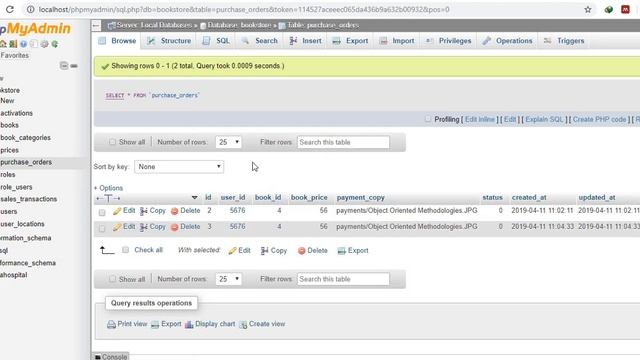The width and height of the screenshot is (640, 360).
Task: Open the Triggers tab
Action: pyautogui.click(x=564, y=41)
